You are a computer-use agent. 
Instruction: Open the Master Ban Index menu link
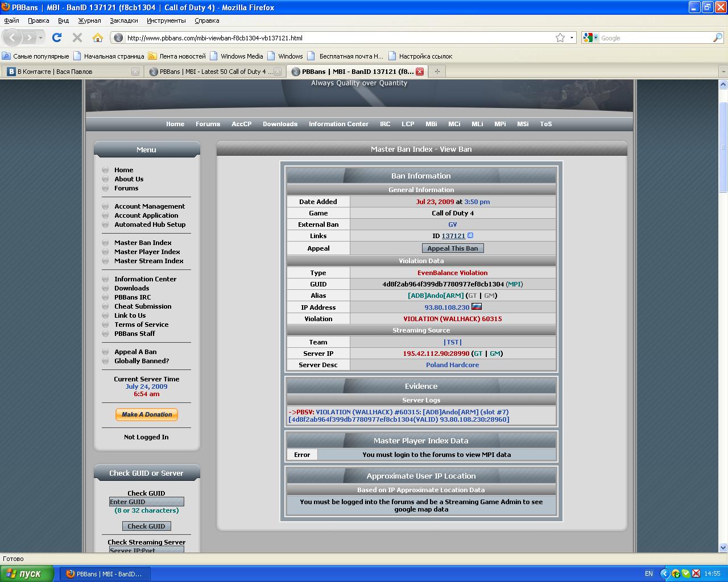click(143, 243)
